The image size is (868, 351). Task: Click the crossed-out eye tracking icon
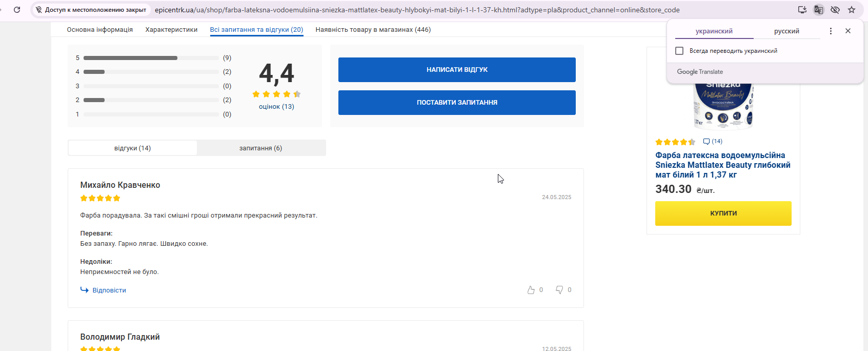[x=835, y=10]
